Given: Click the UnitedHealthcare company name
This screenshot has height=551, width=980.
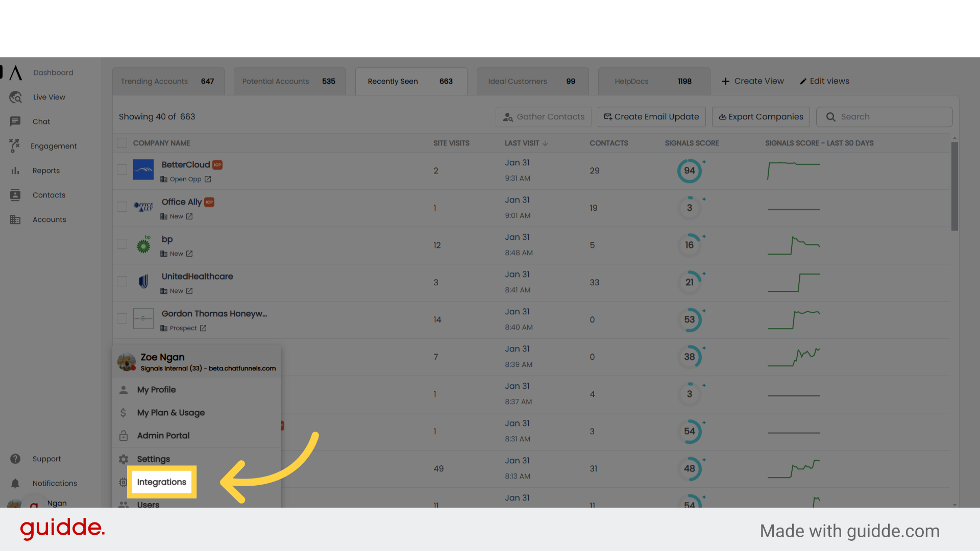Looking at the screenshot, I should (198, 277).
